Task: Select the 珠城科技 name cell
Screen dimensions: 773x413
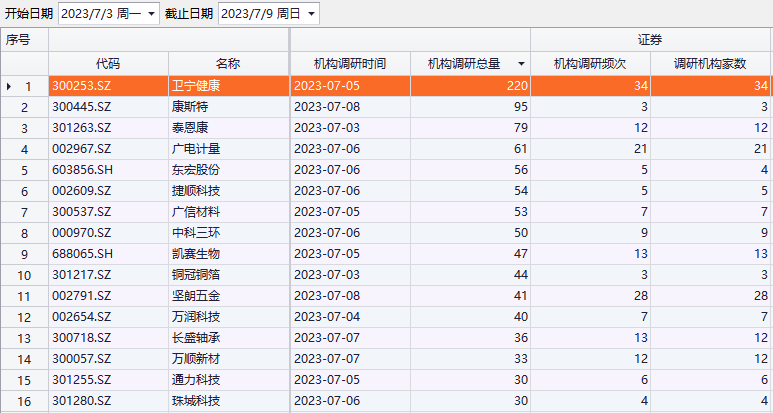Action: 195,401
